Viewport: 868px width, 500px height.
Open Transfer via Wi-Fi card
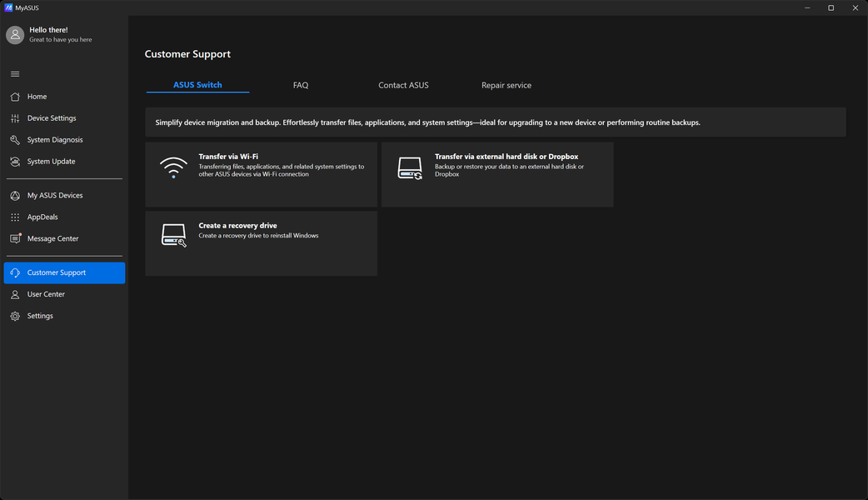coord(261,174)
